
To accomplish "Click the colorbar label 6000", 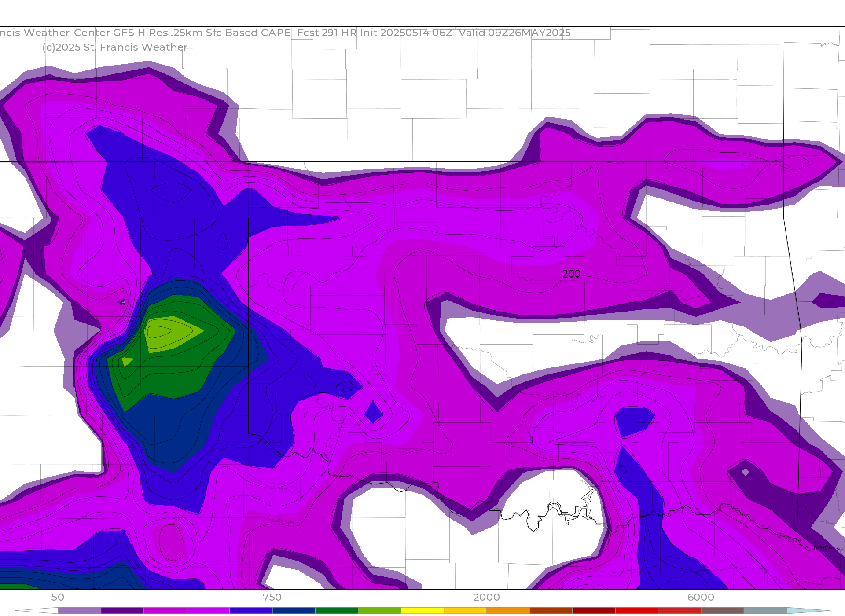I will 701,597.
